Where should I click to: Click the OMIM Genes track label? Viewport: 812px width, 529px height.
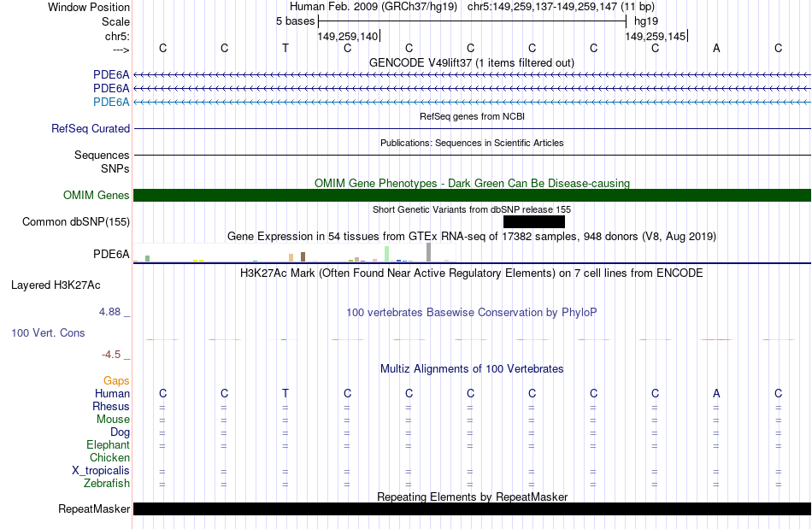pyautogui.click(x=97, y=195)
